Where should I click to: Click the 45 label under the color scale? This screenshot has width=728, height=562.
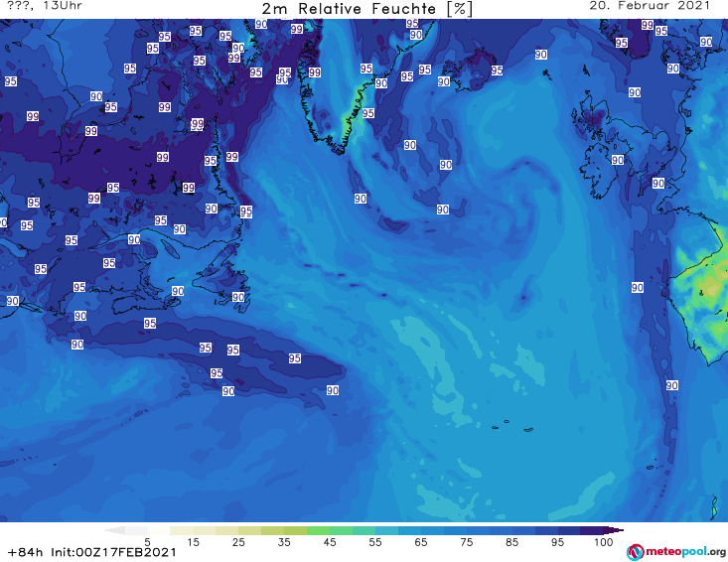[x=330, y=542]
